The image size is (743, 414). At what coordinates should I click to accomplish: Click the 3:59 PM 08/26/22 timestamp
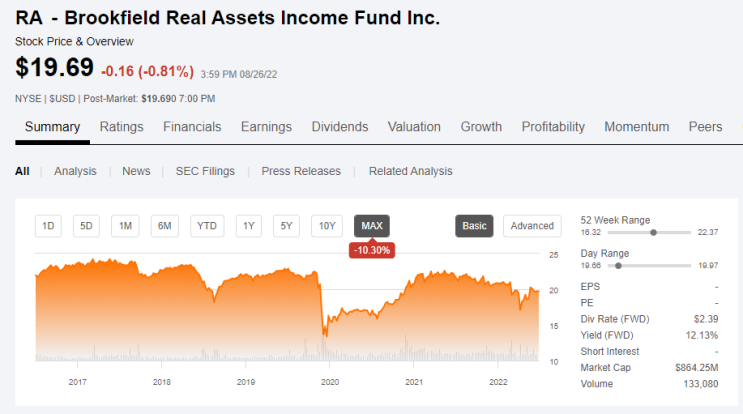tap(239, 74)
